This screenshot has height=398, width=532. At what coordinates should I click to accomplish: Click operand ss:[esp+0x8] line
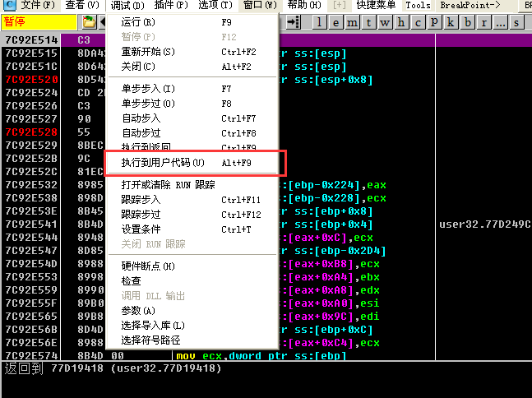327,80
